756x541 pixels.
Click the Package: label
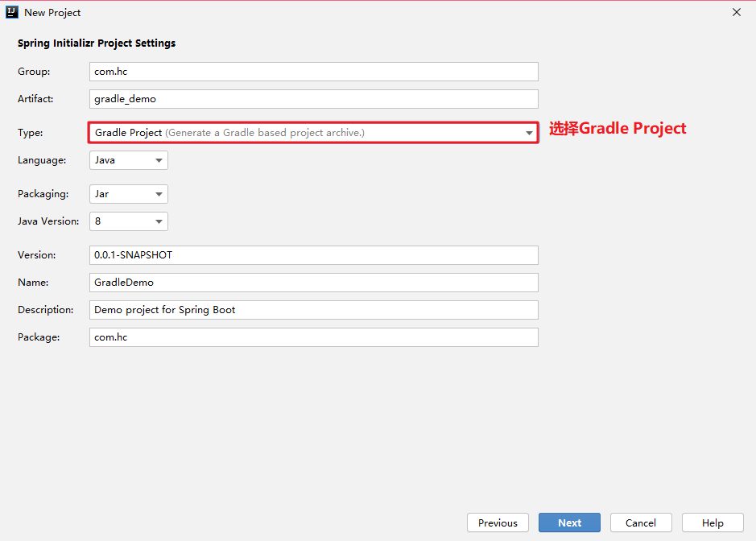[39, 337]
